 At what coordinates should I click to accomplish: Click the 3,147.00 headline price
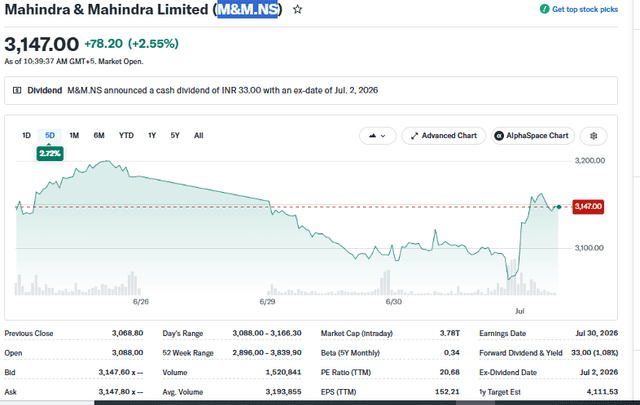click(42, 44)
